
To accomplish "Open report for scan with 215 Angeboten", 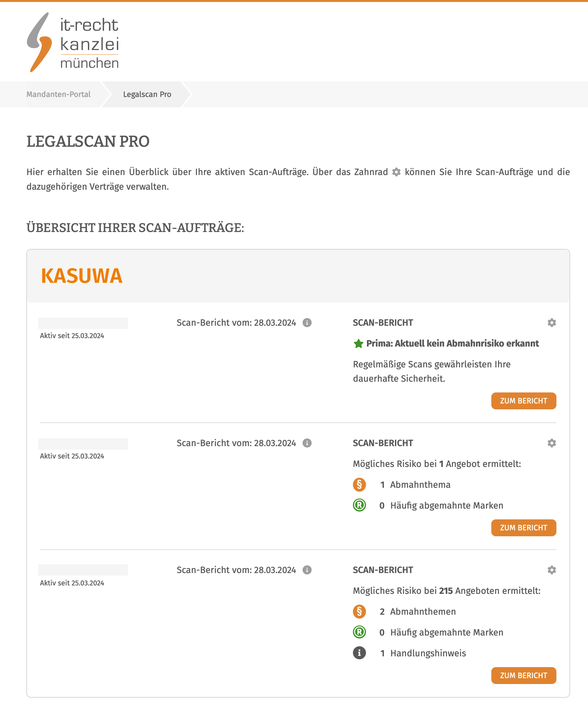I will (523, 676).
